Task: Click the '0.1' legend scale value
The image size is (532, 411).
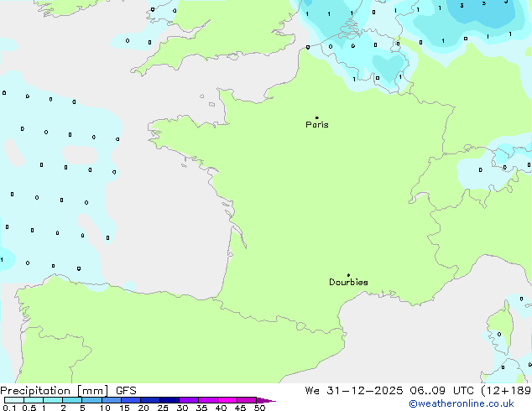Action: 9,408
